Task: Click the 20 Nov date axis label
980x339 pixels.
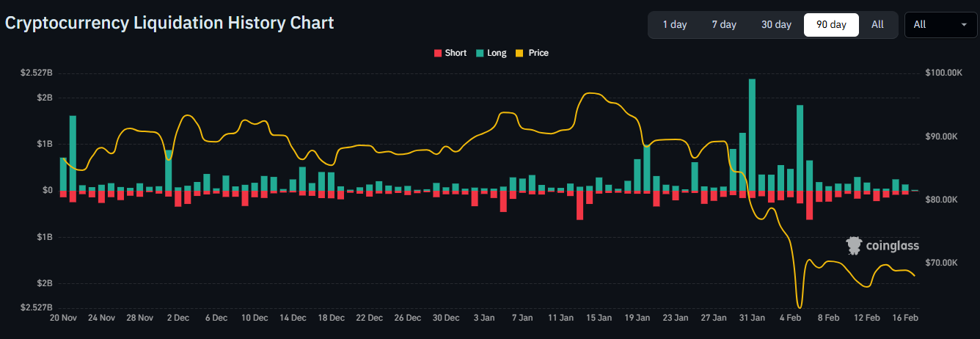Action: click(64, 318)
